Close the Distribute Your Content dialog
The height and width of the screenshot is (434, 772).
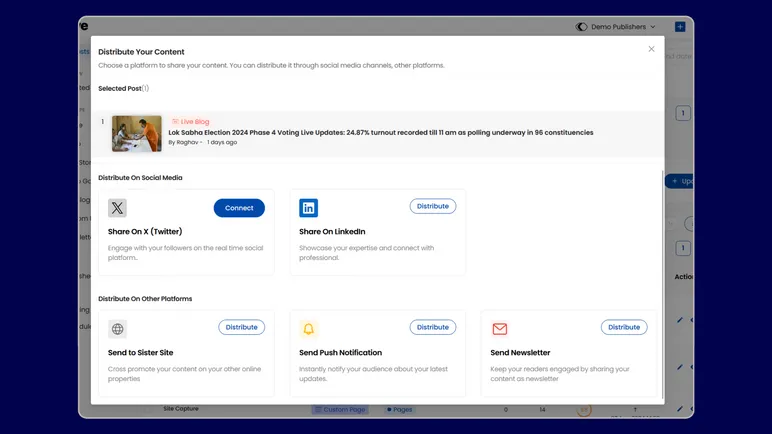[x=651, y=49]
